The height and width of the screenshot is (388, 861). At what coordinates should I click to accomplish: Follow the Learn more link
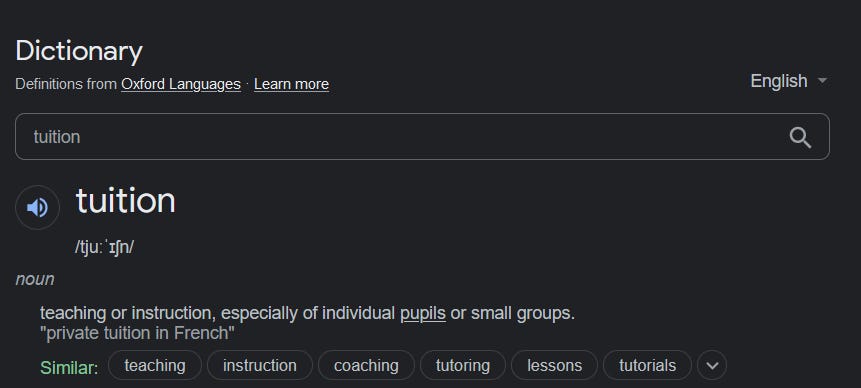292,84
